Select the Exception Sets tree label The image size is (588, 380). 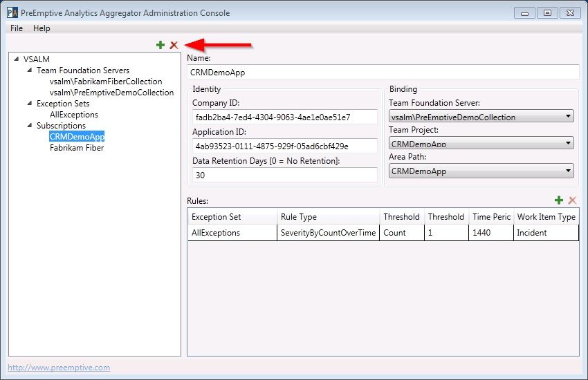pyautogui.click(x=63, y=104)
